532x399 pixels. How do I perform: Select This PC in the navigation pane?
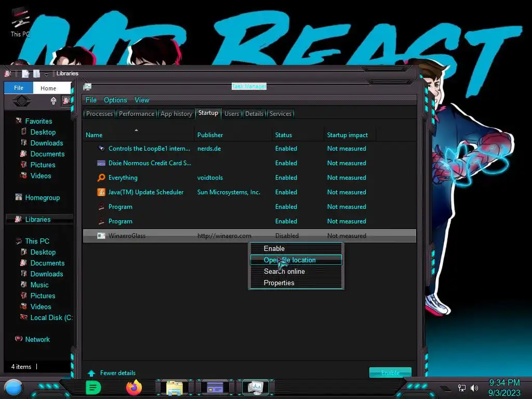37,241
